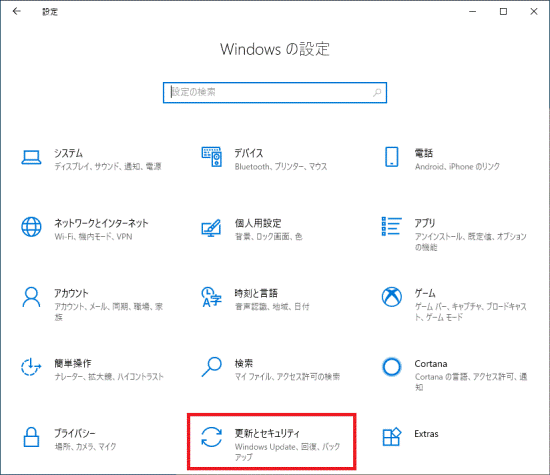
Task: Select the 個人用設定 heading
Action: point(258,223)
